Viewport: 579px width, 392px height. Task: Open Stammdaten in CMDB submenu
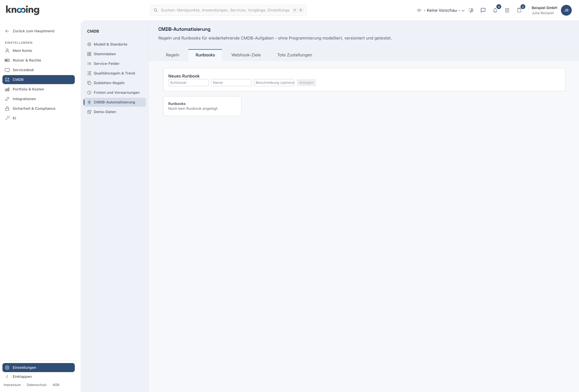pos(115,54)
